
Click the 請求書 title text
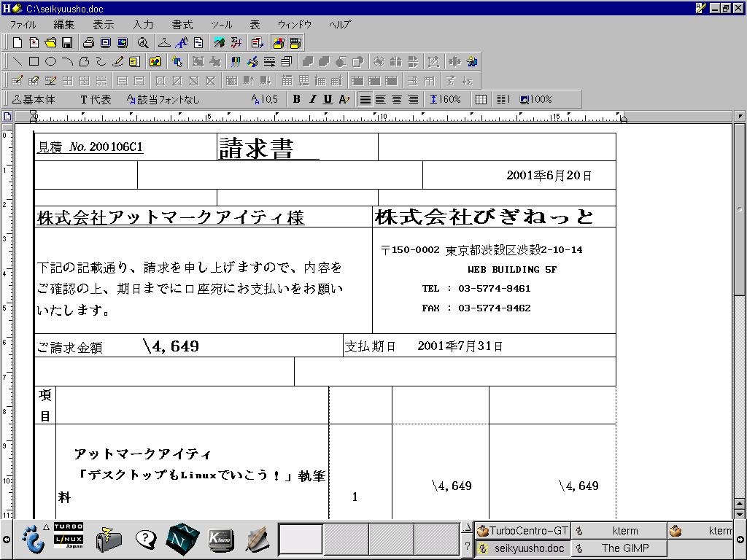pyautogui.click(x=256, y=148)
